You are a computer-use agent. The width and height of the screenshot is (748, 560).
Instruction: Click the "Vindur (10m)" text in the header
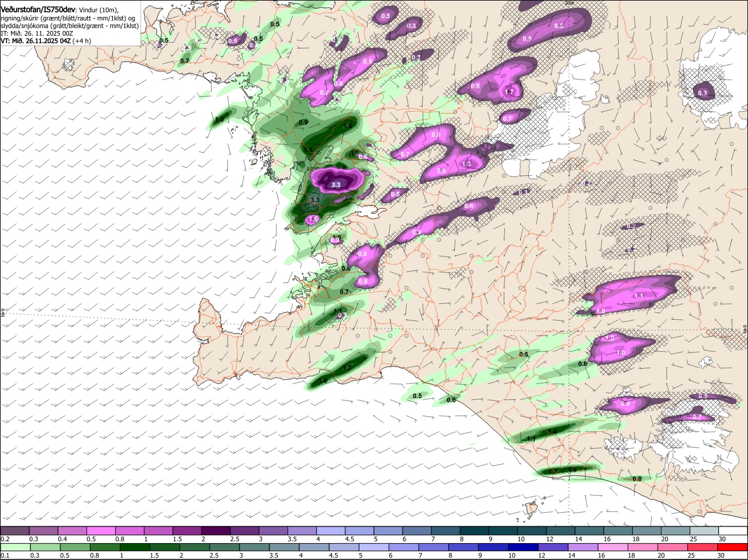(98, 9)
